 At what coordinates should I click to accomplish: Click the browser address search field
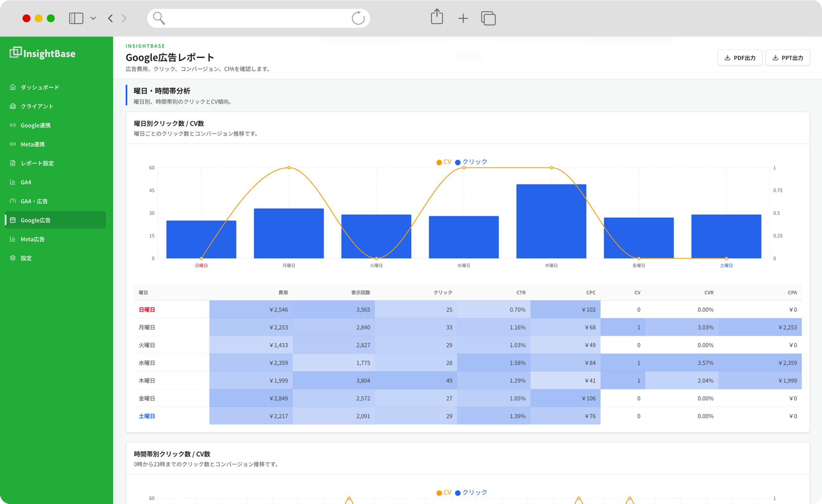click(x=258, y=18)
